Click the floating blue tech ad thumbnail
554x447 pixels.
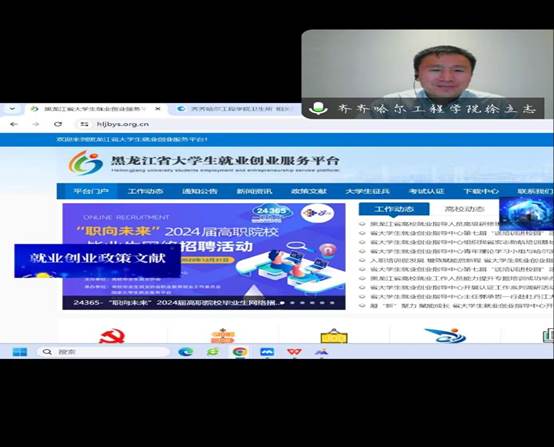tap(526, 213)
